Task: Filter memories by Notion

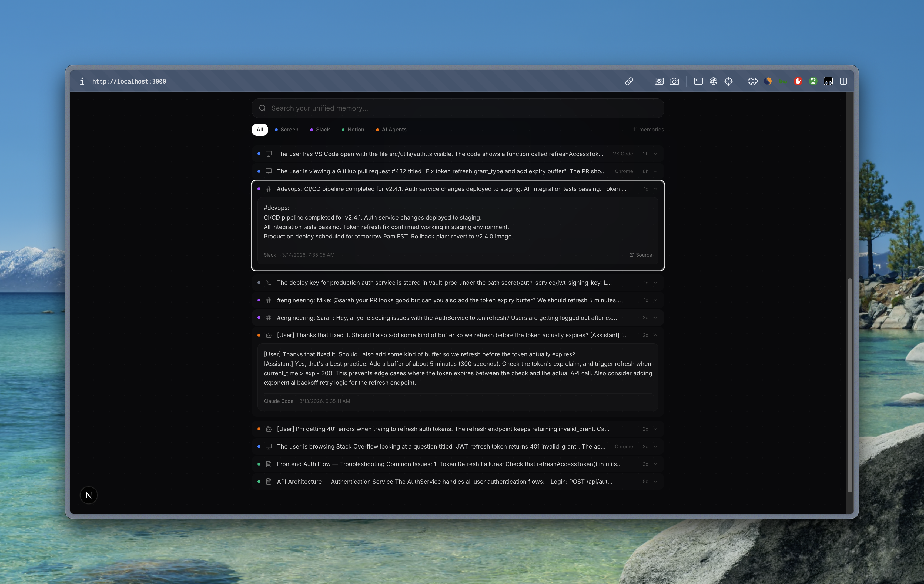Action: click(353, 130)
